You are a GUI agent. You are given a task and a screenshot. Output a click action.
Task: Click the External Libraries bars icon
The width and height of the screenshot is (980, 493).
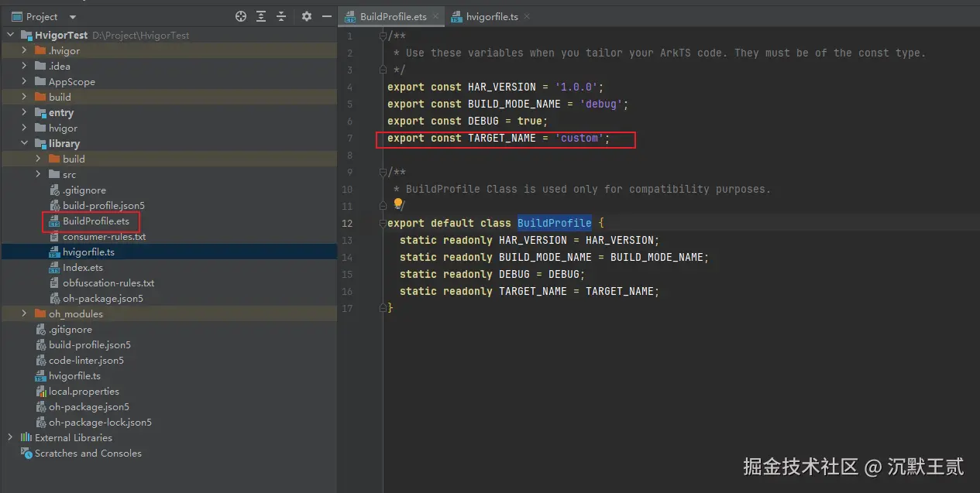click(x=26, y=437)
